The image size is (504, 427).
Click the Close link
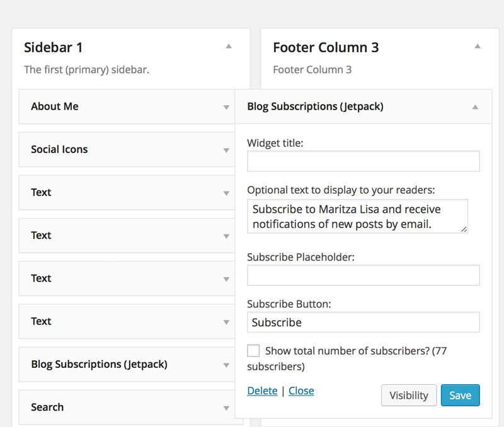coord(301,390)
